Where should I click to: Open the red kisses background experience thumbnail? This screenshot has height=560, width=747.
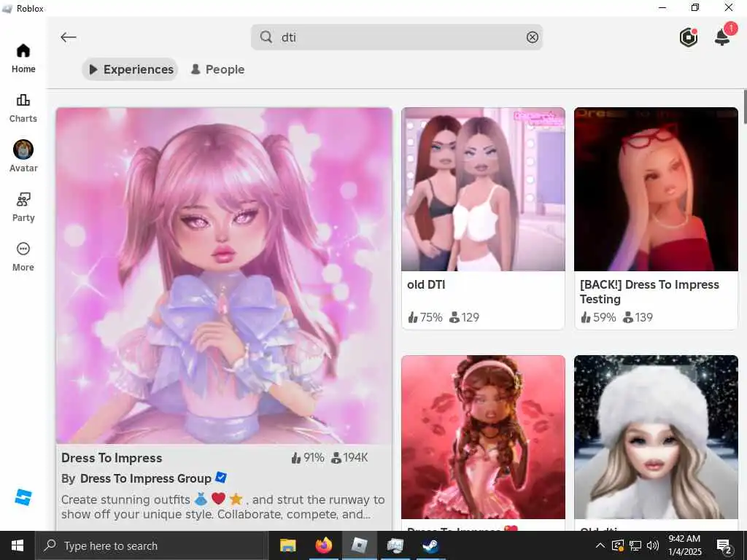coord(483,437)
